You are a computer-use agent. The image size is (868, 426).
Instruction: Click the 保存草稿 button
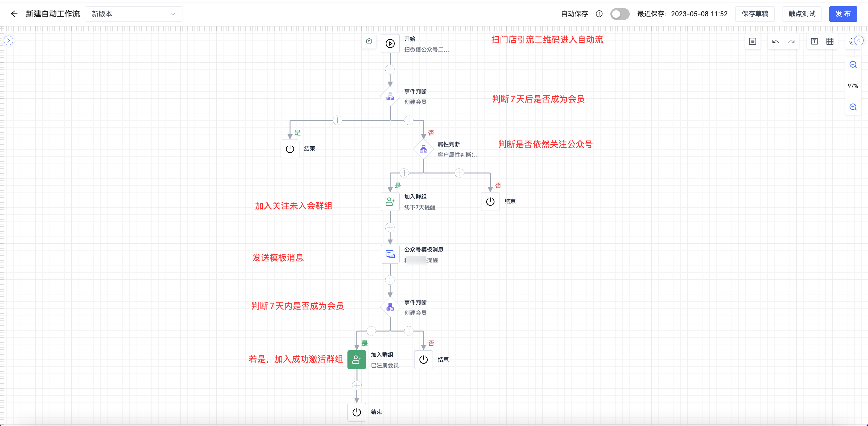pyautogui.click(x=755, y=14)
